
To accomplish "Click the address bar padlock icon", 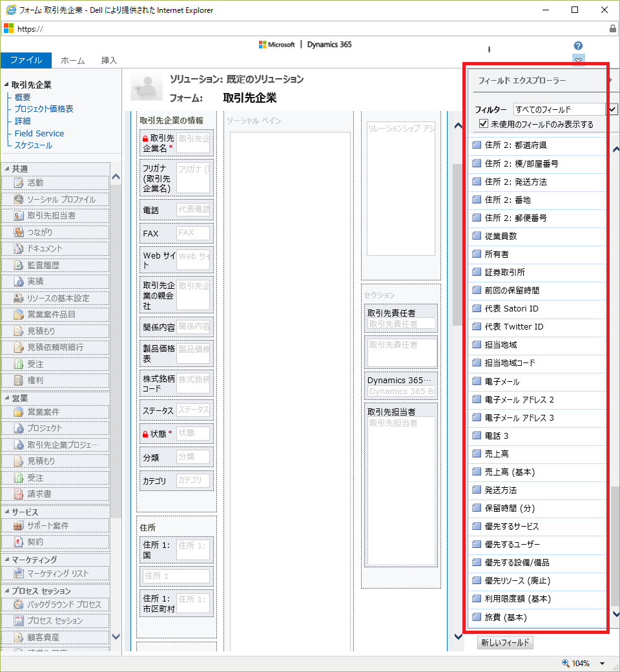I will click(613, 28).
